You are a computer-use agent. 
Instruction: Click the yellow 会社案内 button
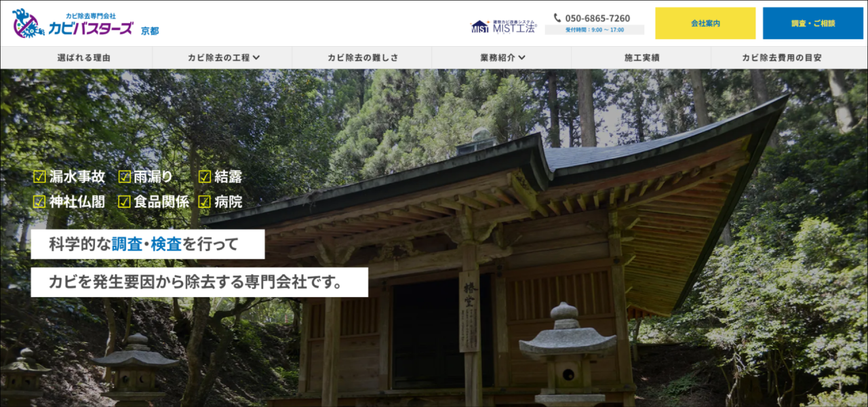[705, 23]
